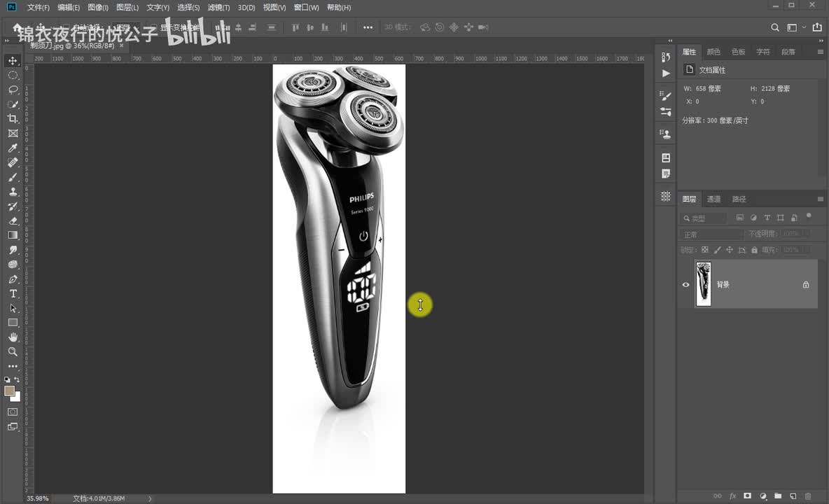This screenshot has width=829, height=504.
Task: Select the Brush tool
Action: pyautogui.click(x=13, y=177)
